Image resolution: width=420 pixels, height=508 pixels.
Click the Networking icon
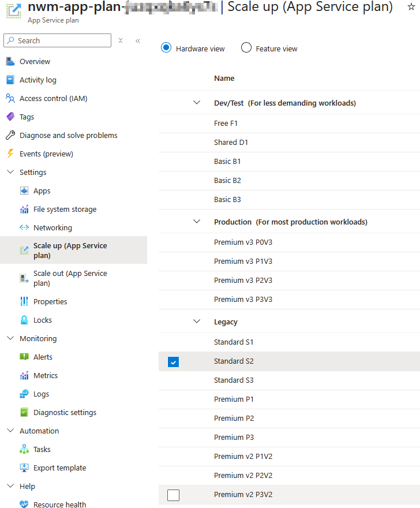(24, 227)
